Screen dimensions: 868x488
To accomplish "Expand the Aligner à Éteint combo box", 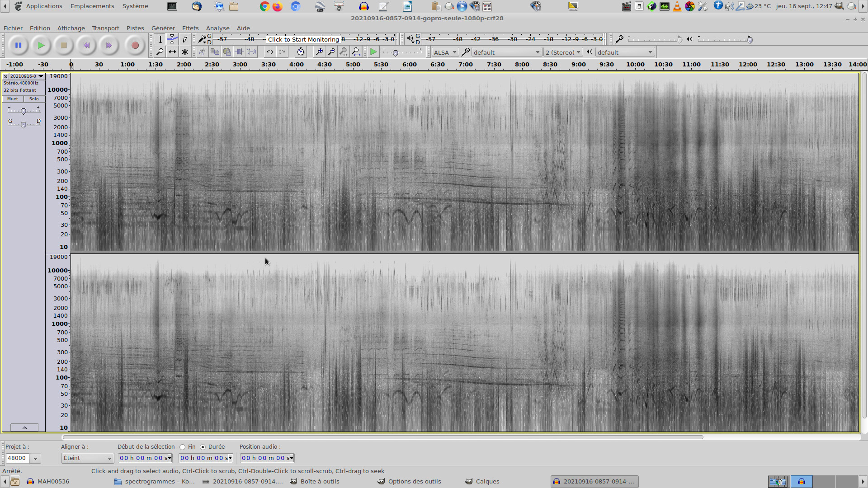I will [87, 458].
